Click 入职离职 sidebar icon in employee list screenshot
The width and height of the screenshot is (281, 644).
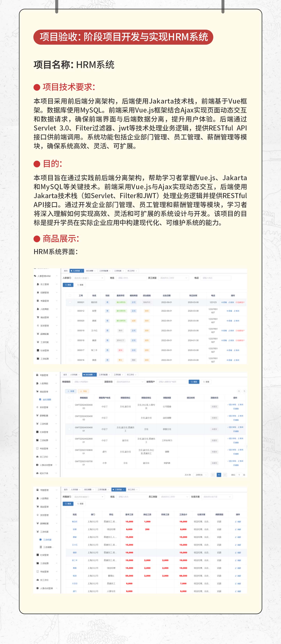tap(38, 309)
